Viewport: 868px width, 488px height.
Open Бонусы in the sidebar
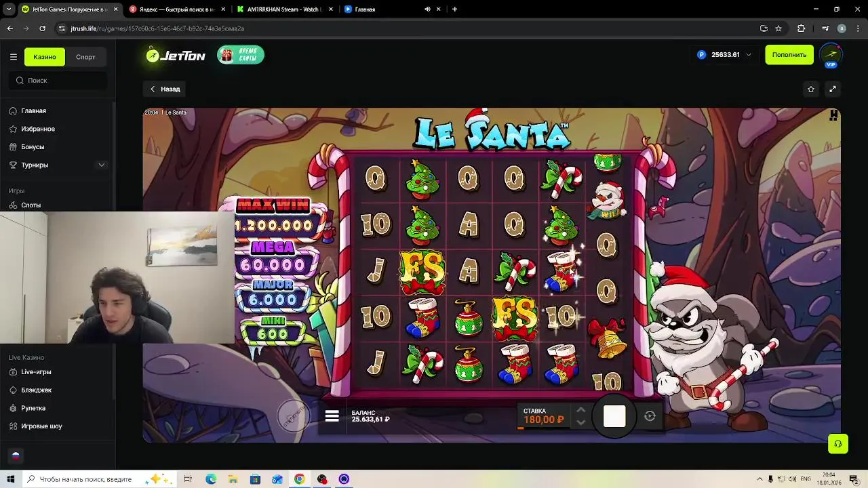pos(32,147)
